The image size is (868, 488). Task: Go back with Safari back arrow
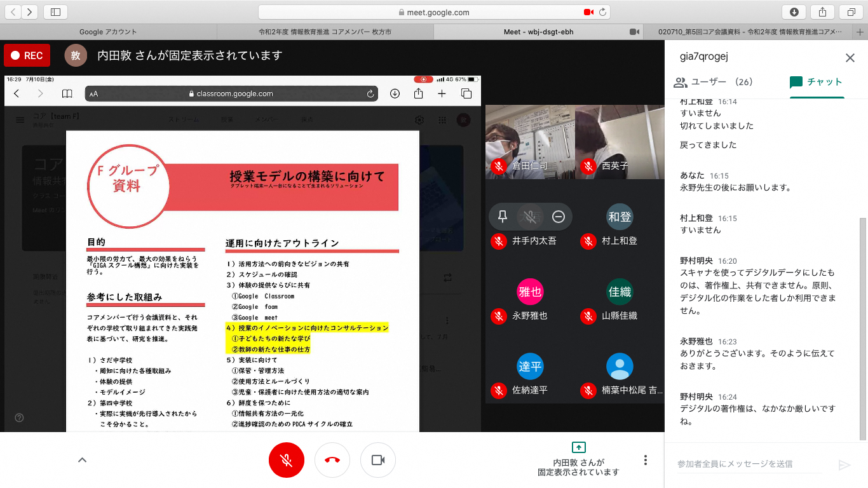pos(13,11)
